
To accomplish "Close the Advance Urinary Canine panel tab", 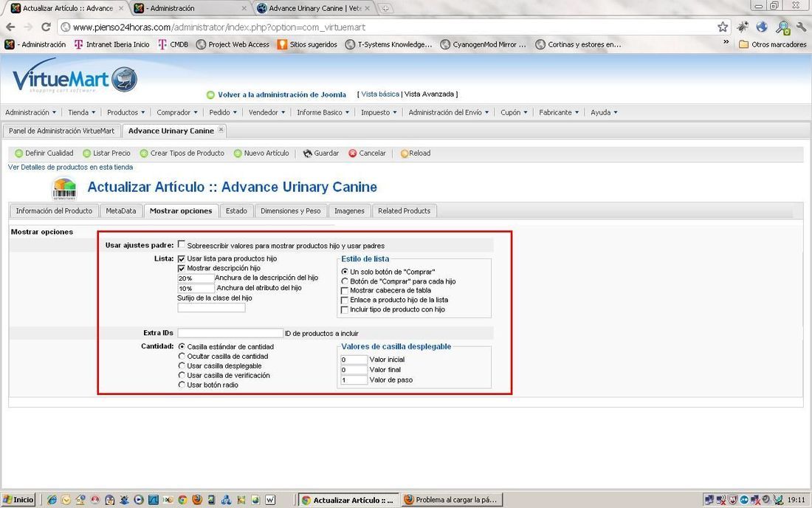I will (x=221, y=129).
